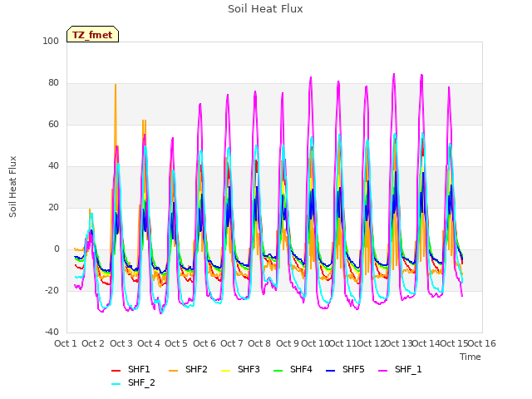The height and width of the screenshot is (399, 532).
Task: Click the TZ_fmet annotation label
Action: (x=92, y=35)
